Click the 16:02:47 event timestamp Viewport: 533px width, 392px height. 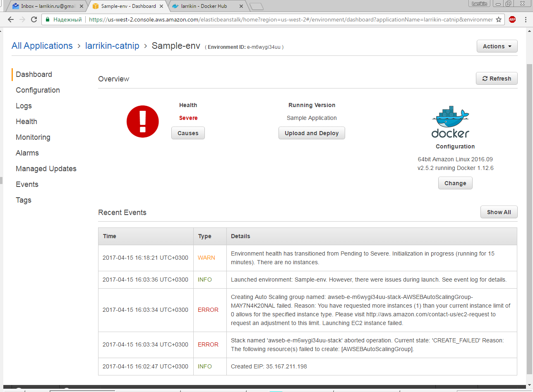pos(146,366)
